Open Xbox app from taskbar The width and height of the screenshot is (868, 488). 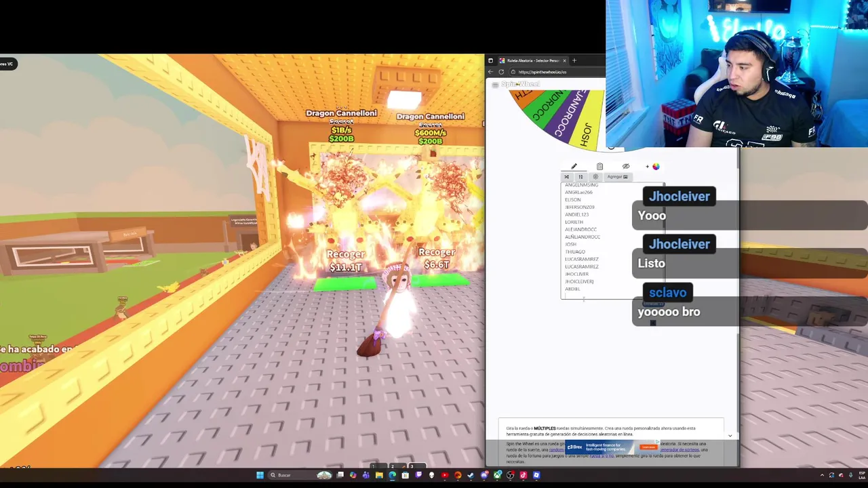(x=497, y=475)
